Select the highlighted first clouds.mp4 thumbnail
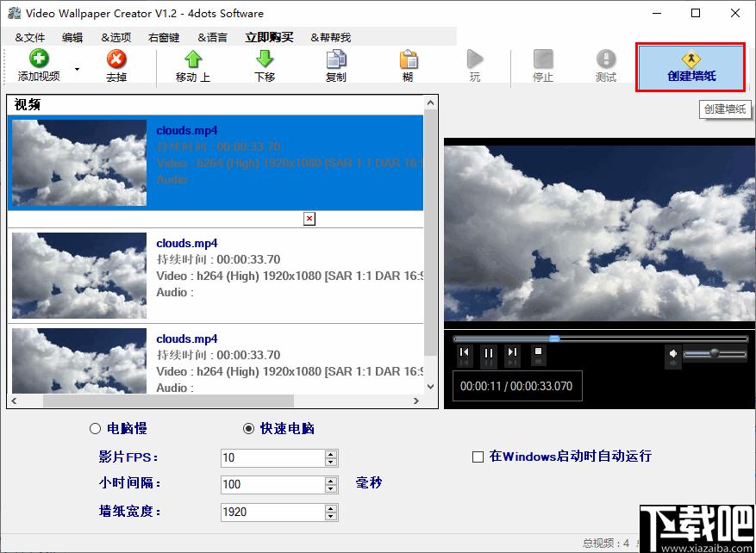The height and width of the screenshot is (553, 756). click(79, 163)
